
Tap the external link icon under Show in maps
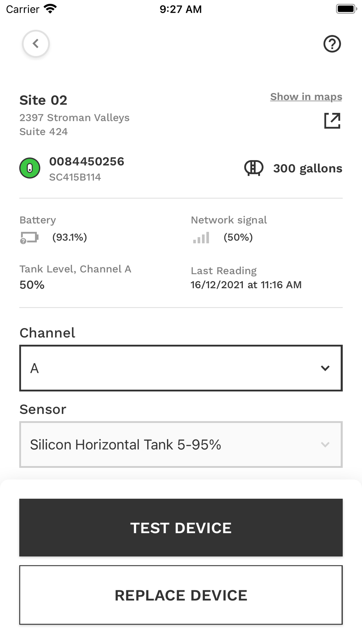pyautogui.click(x=332, y=121)
